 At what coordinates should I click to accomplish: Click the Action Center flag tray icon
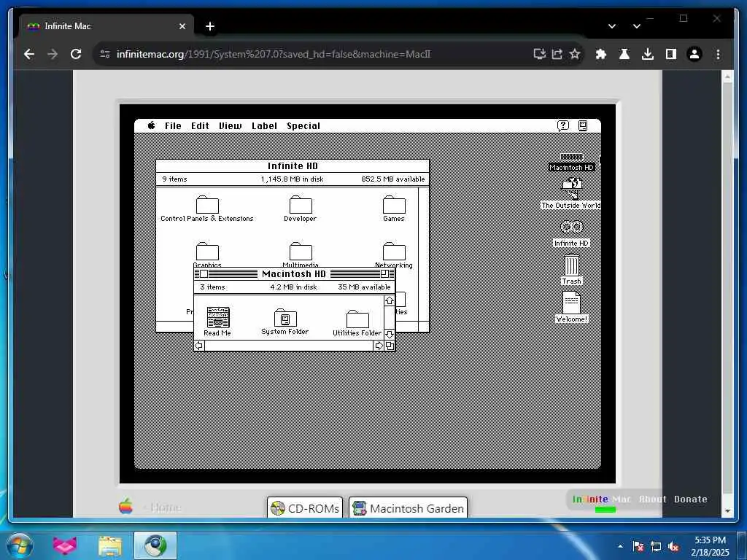point(638,547)
